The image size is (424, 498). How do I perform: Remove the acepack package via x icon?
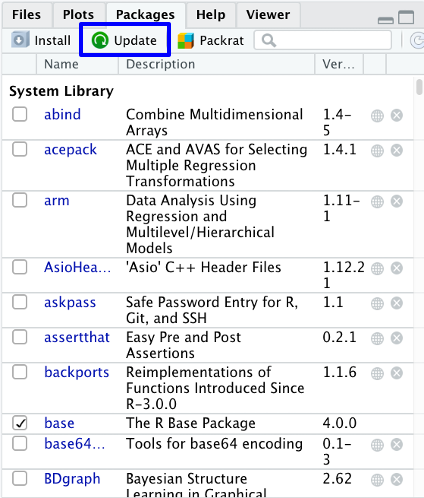click(x=397, y=150)
